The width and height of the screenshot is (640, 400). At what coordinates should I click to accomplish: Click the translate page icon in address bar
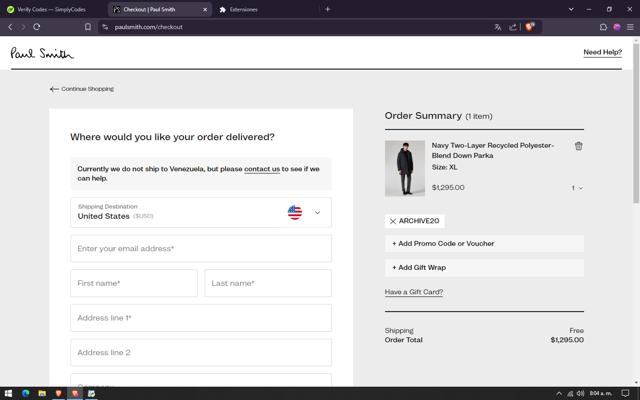498,27
